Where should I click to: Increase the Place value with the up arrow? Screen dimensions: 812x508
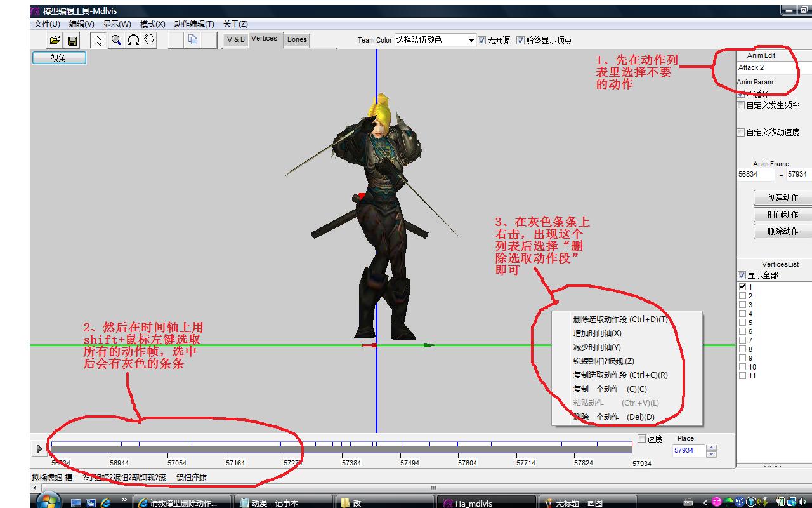[711, 447]
